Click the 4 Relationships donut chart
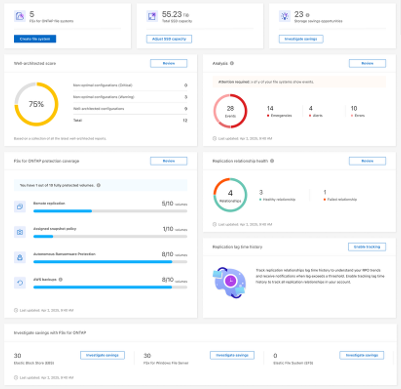This screenshot has width=401, height=389. [230, 195]
